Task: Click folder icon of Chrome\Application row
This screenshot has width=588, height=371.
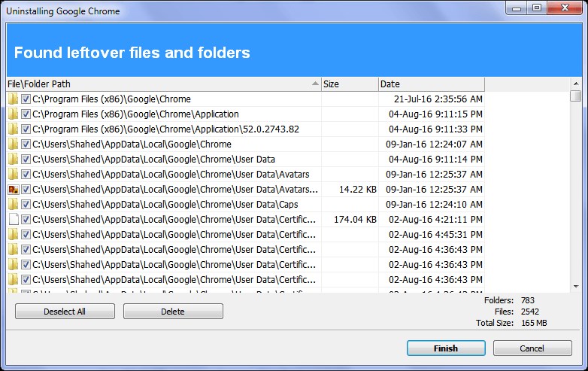Action: [x=13, y=114]
